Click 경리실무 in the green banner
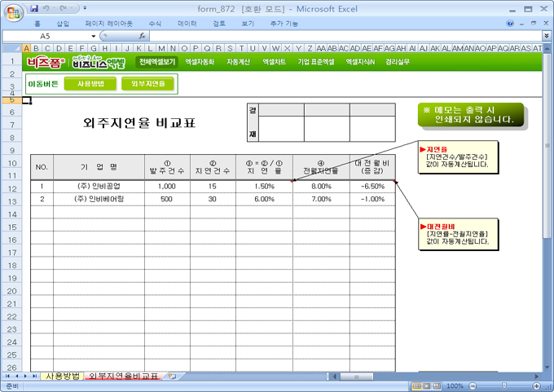Image resolution: width=554 pixels, height=392 pixels. click(398, 62)
